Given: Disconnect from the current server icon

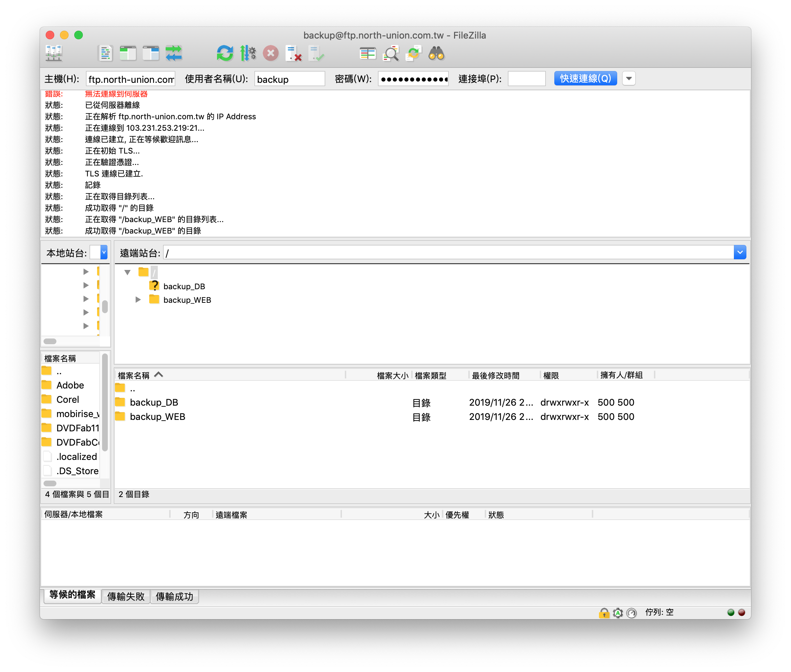Looking at the screenshot, I should tap(294, 53).
